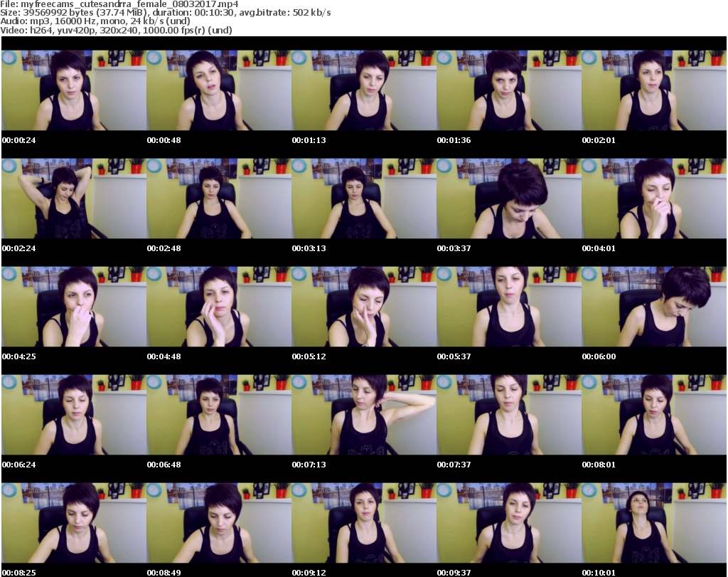Select the thumbnail frame at 00:08:25
The width and height of the screenshot is (728, 577).
(74, 523)
